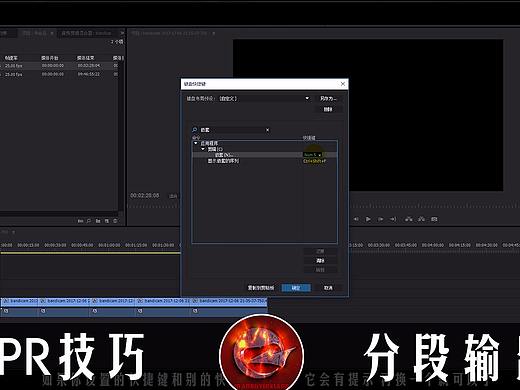Click the media end column header
Viewport: 520px width, 390px height.
[85, 58]
